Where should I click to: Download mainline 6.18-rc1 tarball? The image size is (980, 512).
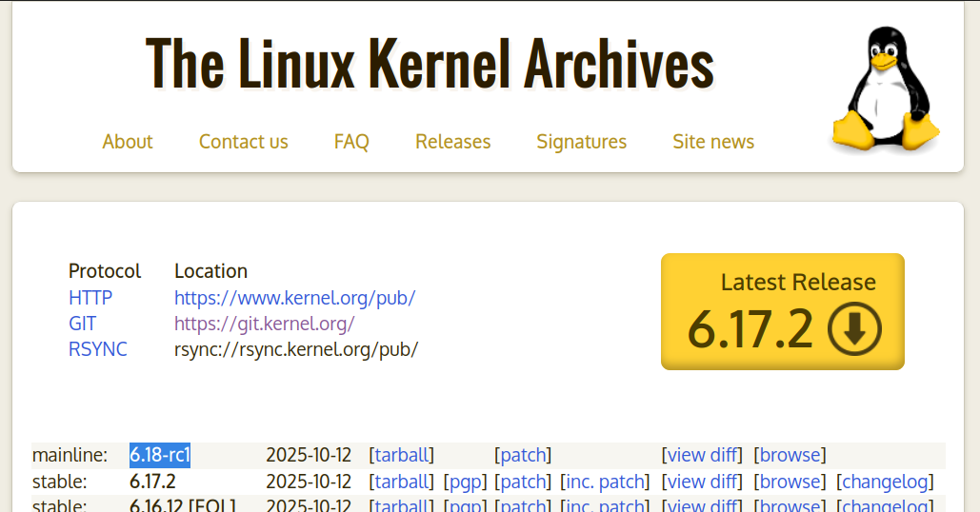[401, 455]
